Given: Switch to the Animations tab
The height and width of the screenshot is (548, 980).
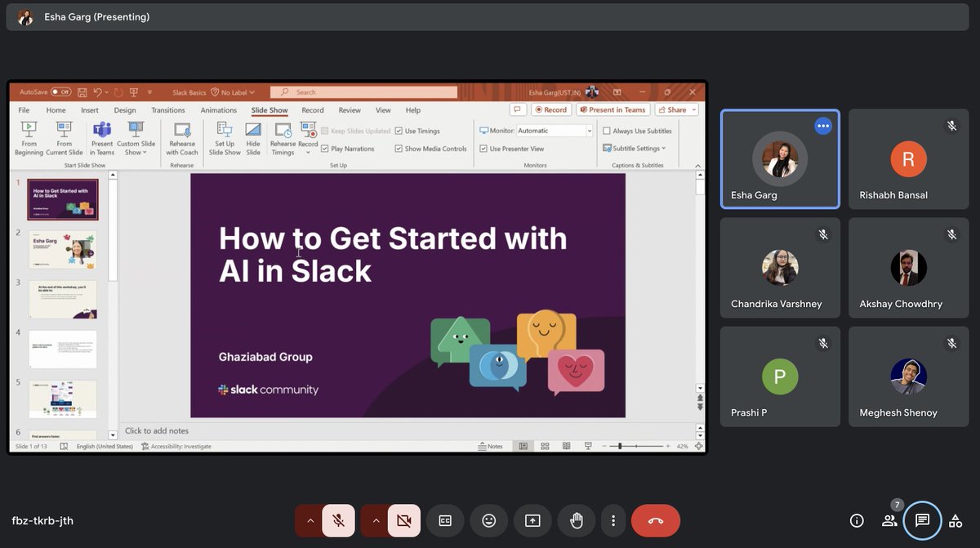Looking at the screenshot, I should (x=219, y=110).
